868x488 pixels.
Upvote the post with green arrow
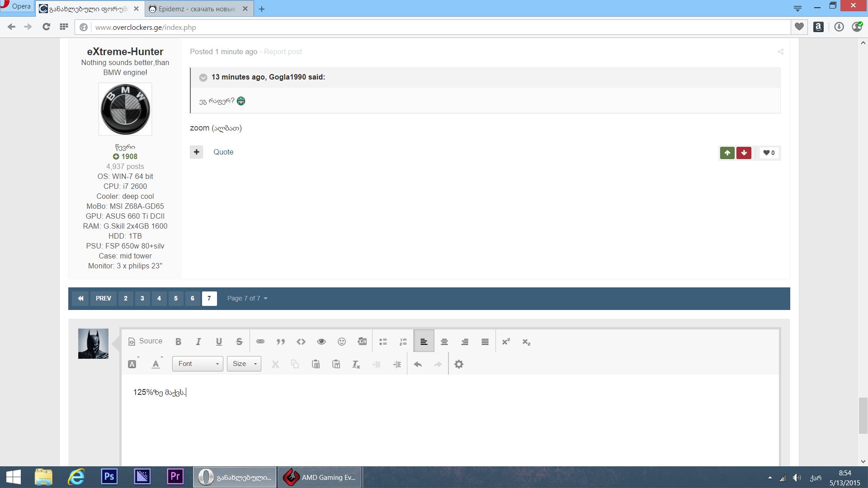[727, 153]
